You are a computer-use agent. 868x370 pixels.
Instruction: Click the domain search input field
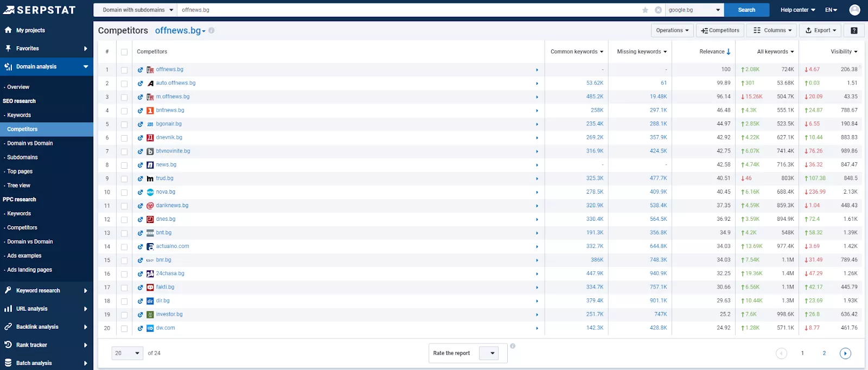[x=410, y=10]
